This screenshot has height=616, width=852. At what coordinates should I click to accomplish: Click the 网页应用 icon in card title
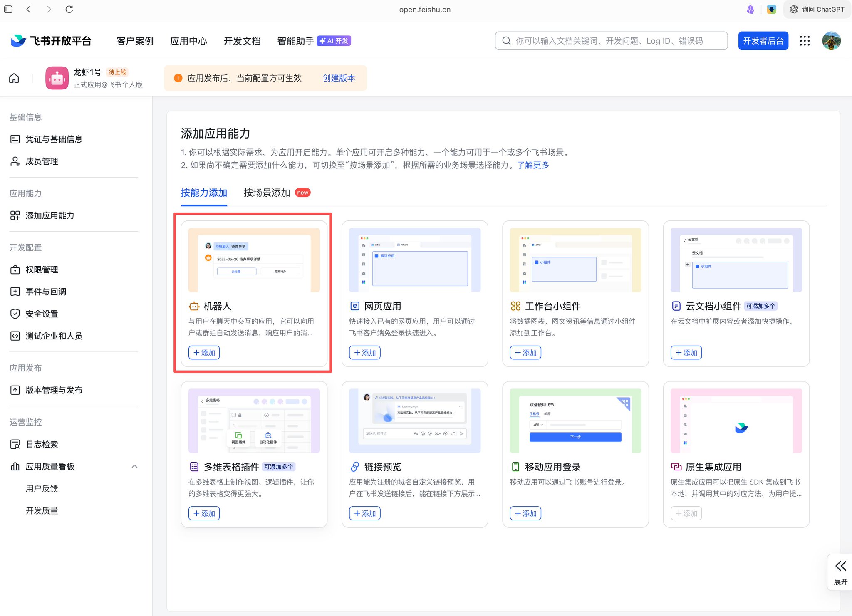[x=354, y=306]
